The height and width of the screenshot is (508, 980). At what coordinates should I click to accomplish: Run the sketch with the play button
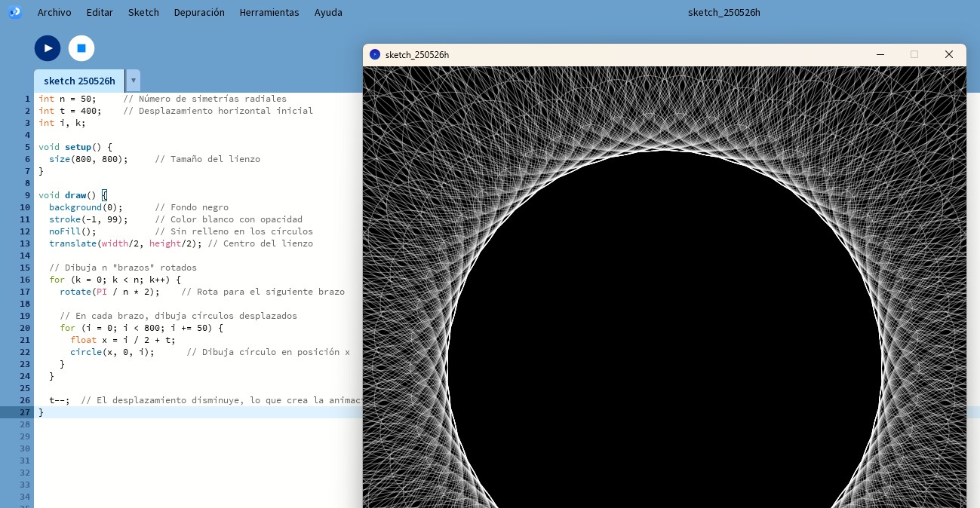coord(48,48)
